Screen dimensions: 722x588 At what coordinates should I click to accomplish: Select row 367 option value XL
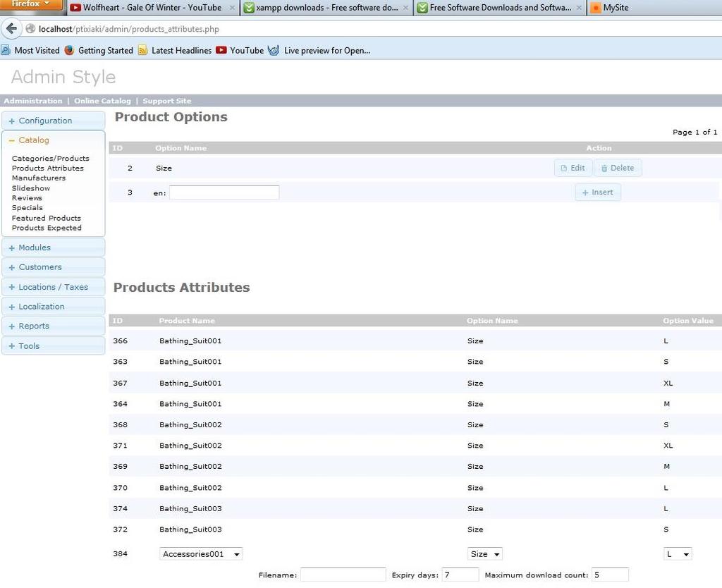668,383
